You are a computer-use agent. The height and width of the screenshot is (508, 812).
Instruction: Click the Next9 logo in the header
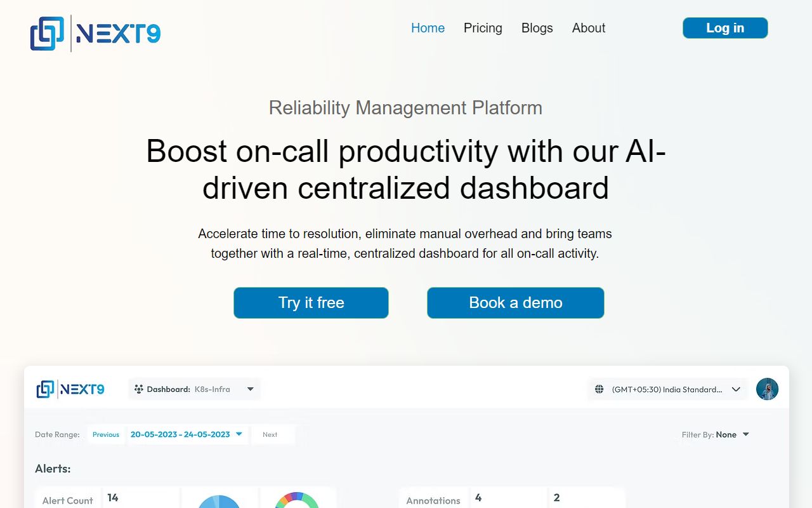(95, 33)
